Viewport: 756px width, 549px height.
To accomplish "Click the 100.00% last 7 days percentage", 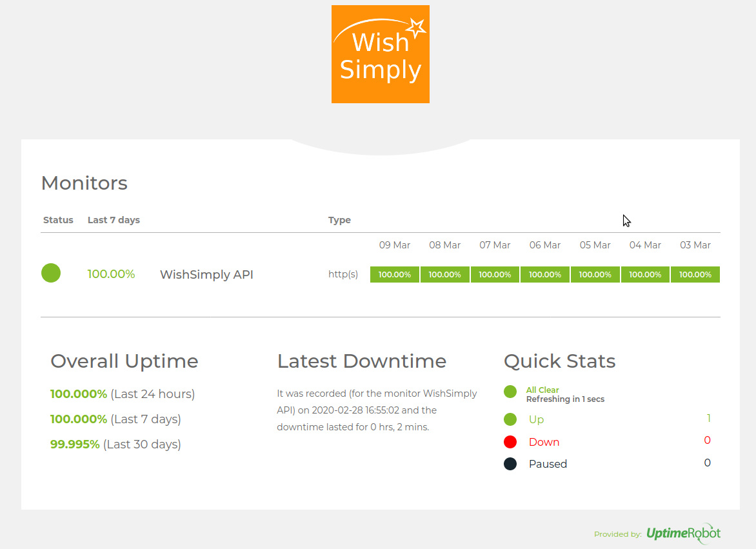I will pyautogui.click(x=111, y=274).
